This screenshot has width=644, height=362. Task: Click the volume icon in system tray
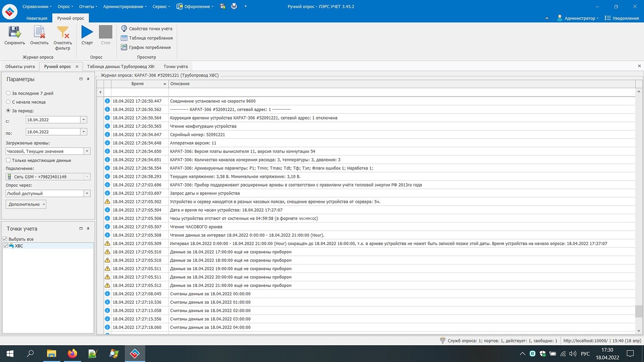[x=573, y=354]
